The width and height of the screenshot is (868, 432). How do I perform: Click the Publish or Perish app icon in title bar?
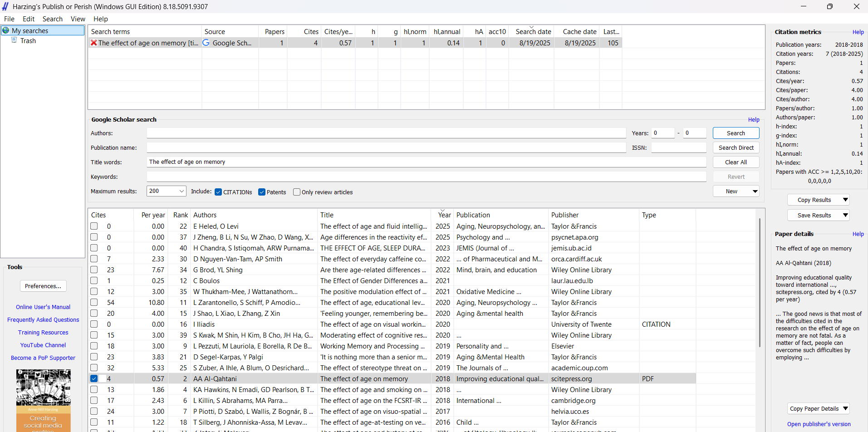5,6
